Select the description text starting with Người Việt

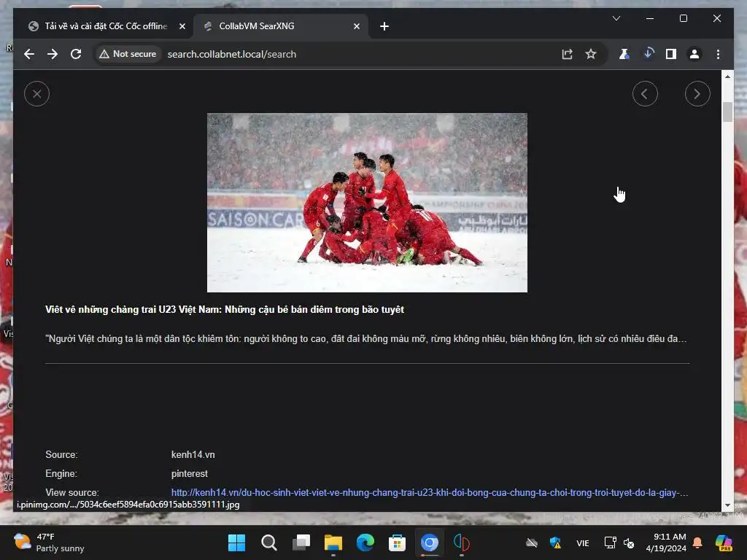[366, 338]
